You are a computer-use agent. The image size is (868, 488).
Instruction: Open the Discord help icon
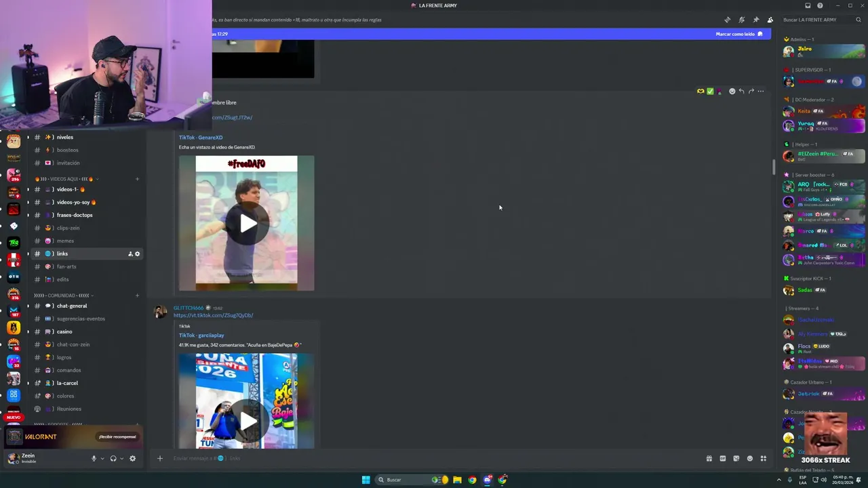820,5
